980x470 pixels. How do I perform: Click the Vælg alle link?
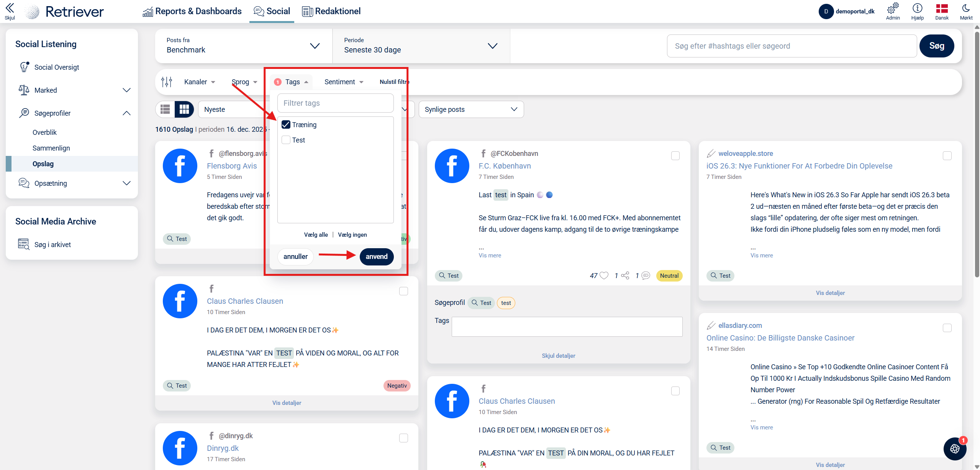(x=316, y=234)
